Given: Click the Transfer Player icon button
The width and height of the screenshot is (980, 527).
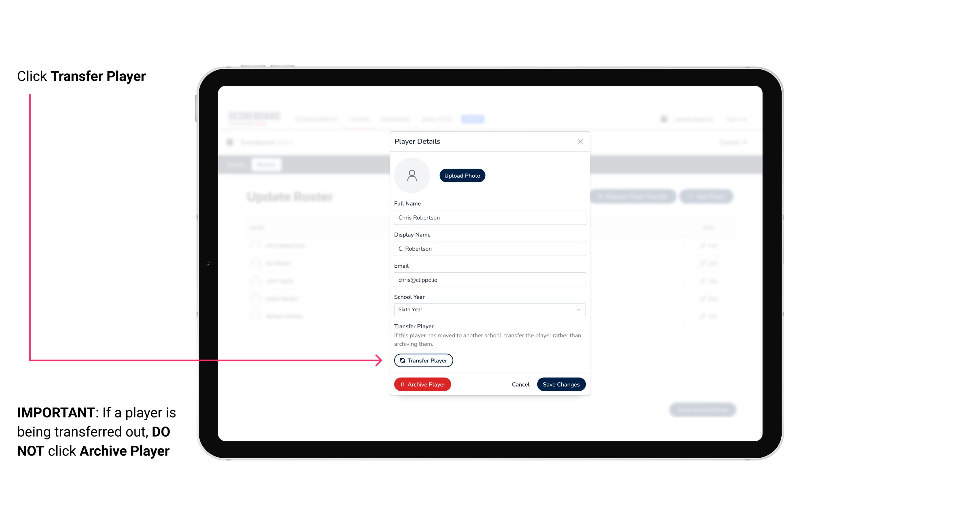Looking at the screenshot, I should tap(423, 360).
